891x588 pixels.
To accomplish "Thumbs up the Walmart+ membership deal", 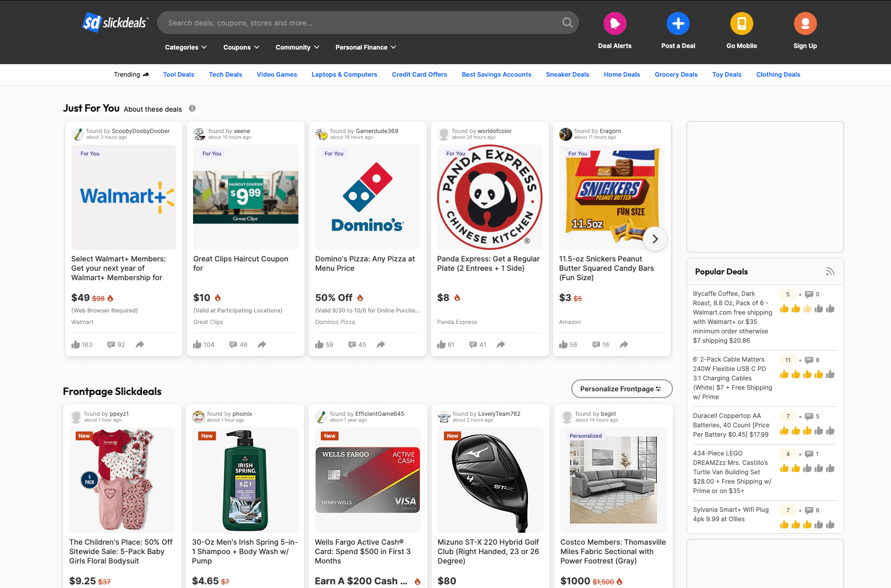I will click(76, 344).
